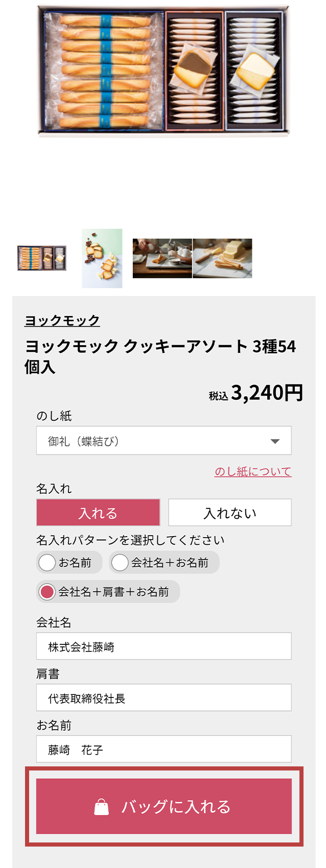The image size is (326, 868).
Task: Select the お名前 only radio option
Action: (48, 563)
